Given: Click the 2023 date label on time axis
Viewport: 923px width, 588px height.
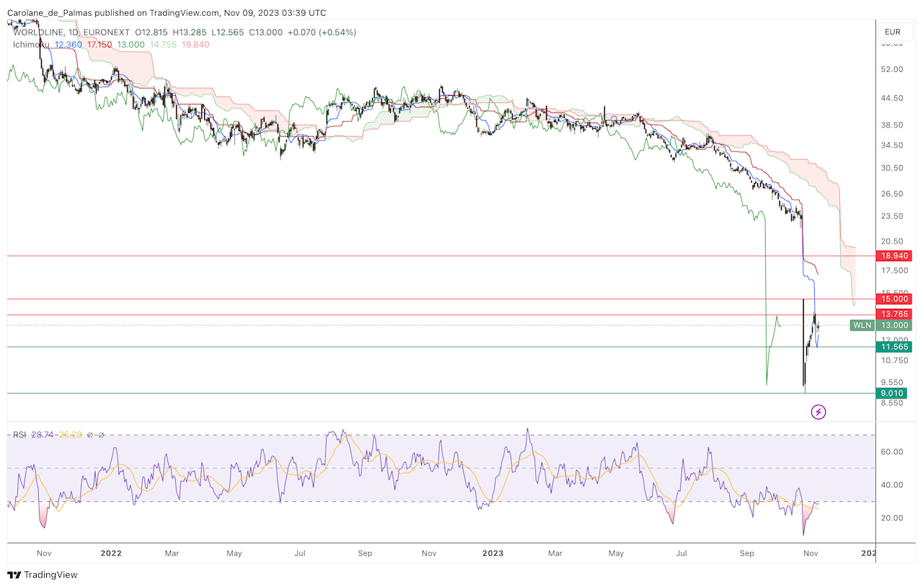Looking at the screenshot, I should tap(493, 553).
